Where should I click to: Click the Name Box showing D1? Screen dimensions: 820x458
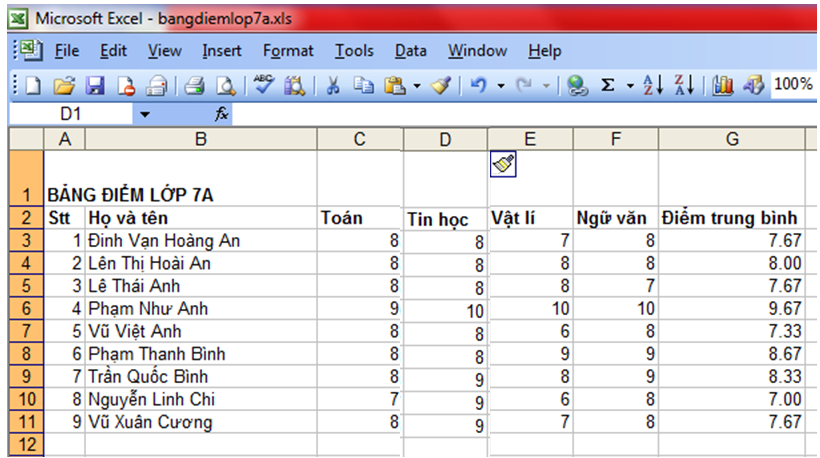click(71, 114)
